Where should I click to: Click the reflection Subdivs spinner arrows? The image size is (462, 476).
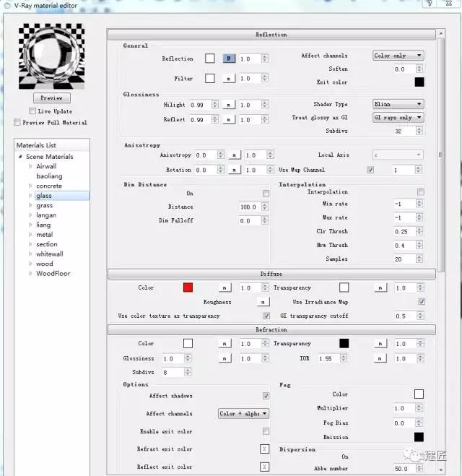coord(419,131)
